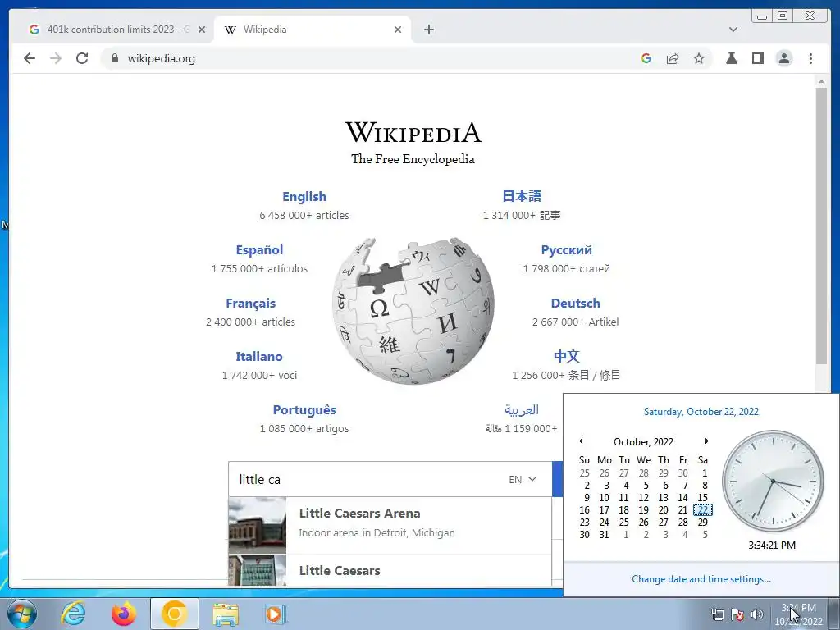
Task: Select October 31 in the calendar
Action: point(604,535)
